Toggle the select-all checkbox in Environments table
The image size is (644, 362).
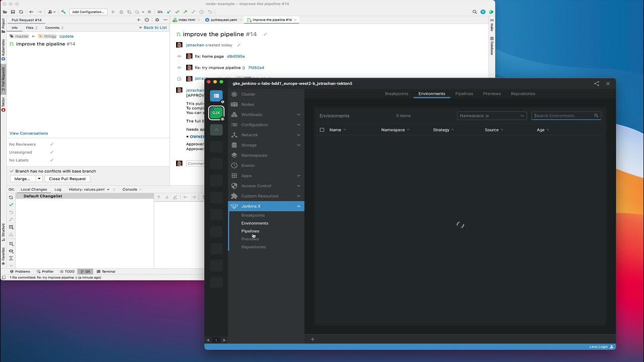322,130
